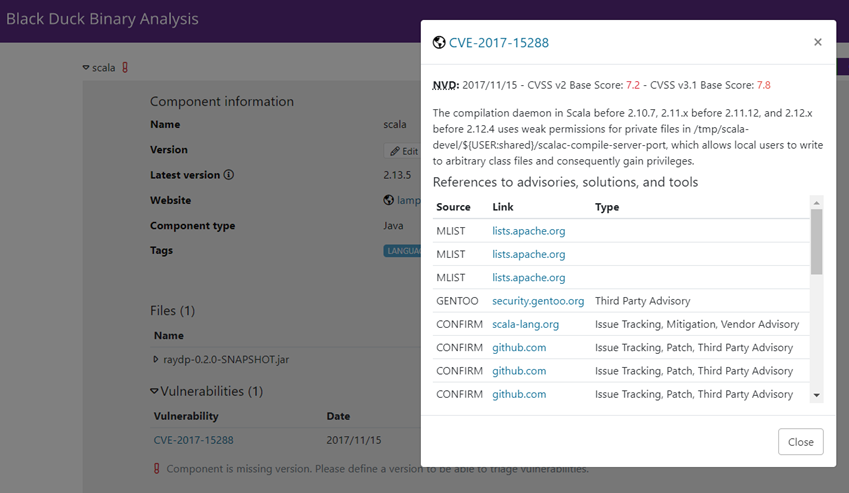Open the security.gentoo.org advisory link
The image size is (849, 493).
pos(538,301)
